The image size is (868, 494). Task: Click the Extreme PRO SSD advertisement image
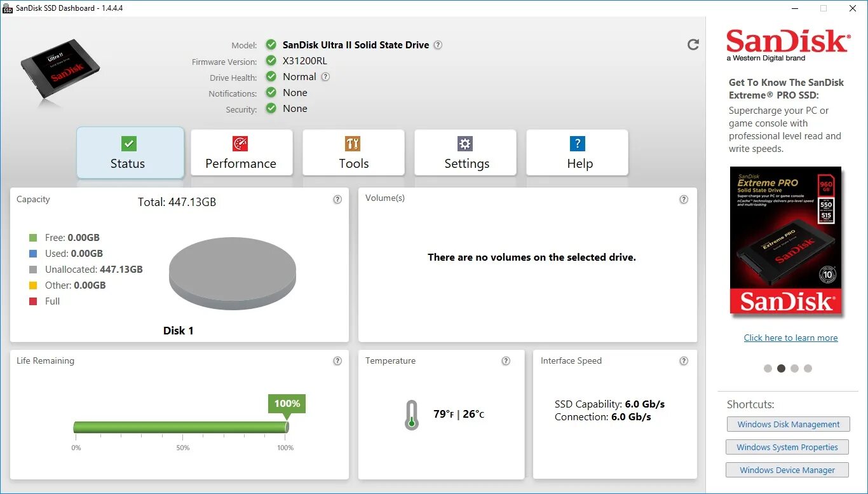pyautogui.click(x=786, y=241)
